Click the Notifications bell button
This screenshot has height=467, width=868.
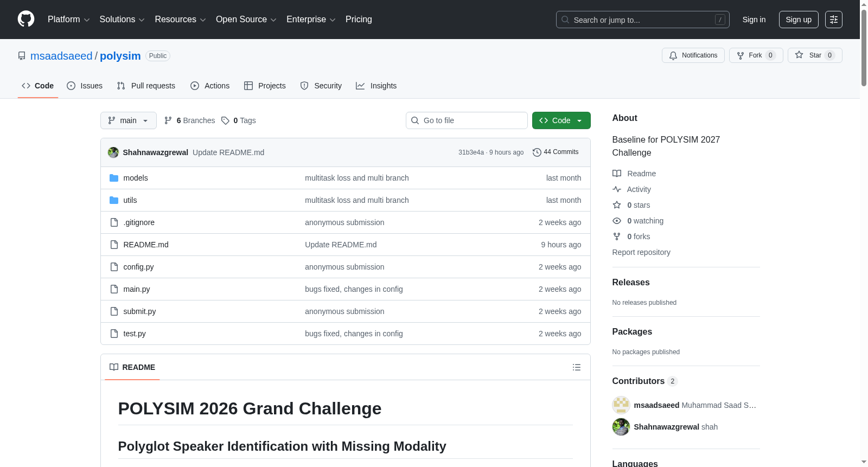click(x=693, y=55)
